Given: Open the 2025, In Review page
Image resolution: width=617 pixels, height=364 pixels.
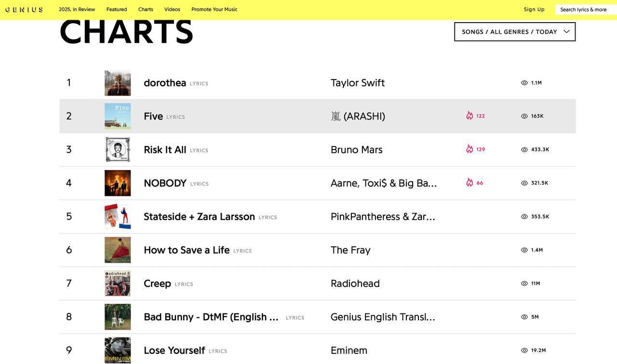Looking at the screenshot, I should coord(77,10).
